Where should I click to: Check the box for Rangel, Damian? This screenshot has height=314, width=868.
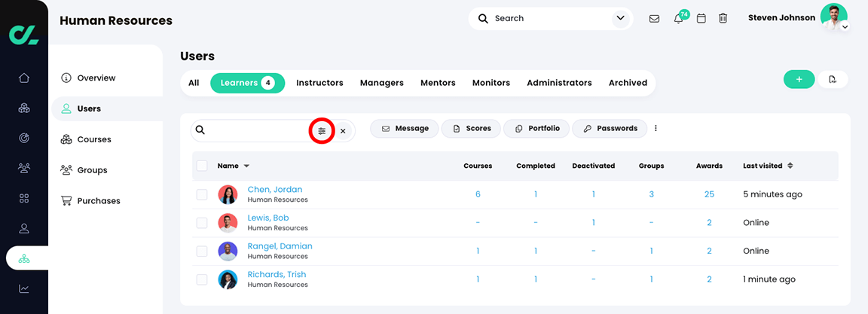(202, 251)
